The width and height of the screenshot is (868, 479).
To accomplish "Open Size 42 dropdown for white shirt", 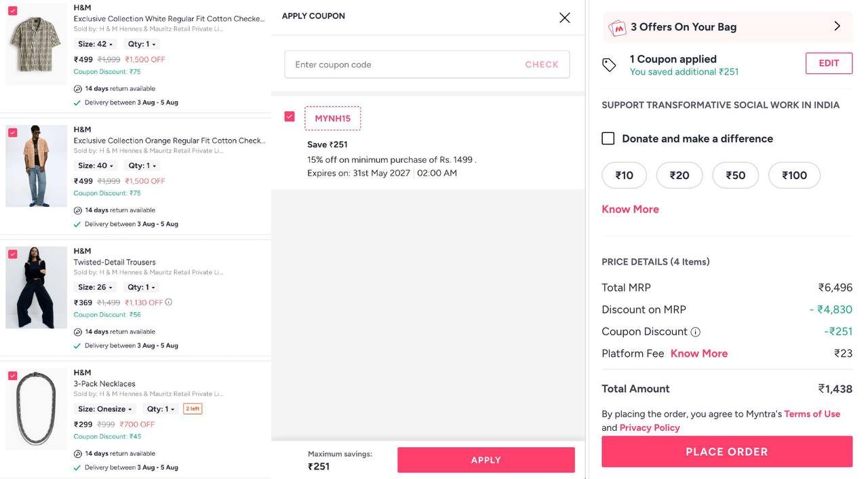I will 95,44.
